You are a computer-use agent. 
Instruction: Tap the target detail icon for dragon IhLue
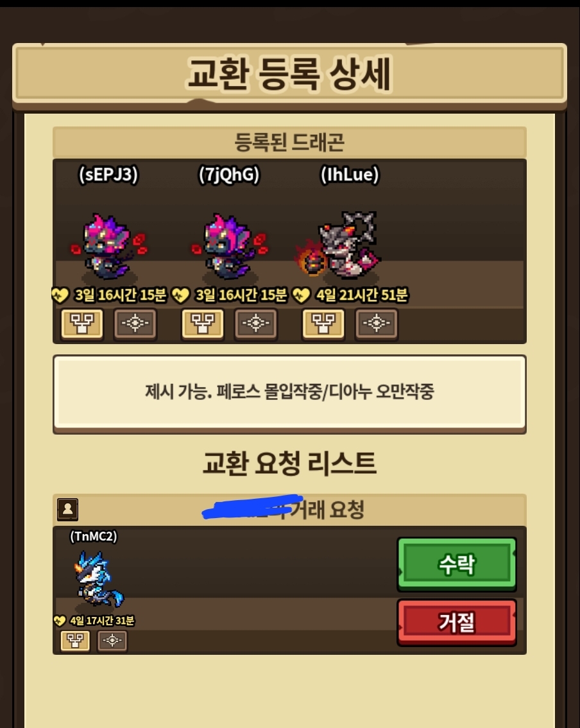pyautogui.click(x=377, y=323)
